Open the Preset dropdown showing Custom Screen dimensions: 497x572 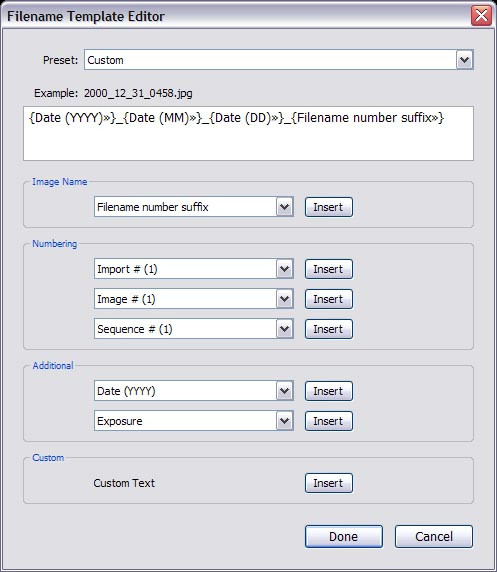pyautogui.click(x=279, y=60)
